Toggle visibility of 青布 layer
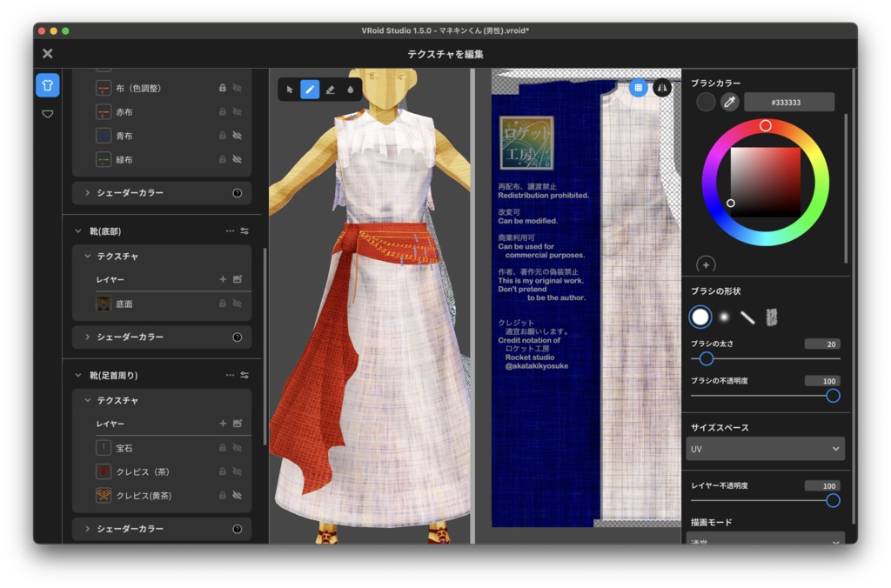The height and width of the screenshot is (588, 891). [x=238, y=136]
